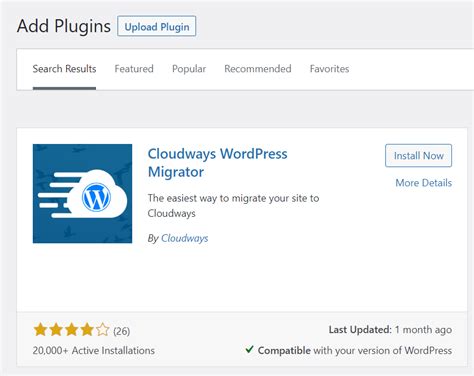Click 'Compatible with your version of WordPress'
The height and width of the screenshot is (376, 474).
pos(355,351)
